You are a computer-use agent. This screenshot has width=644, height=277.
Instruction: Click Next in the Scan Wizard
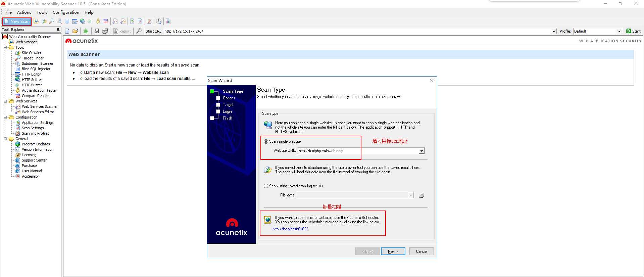pyautogui.click(x=393, y=251)
